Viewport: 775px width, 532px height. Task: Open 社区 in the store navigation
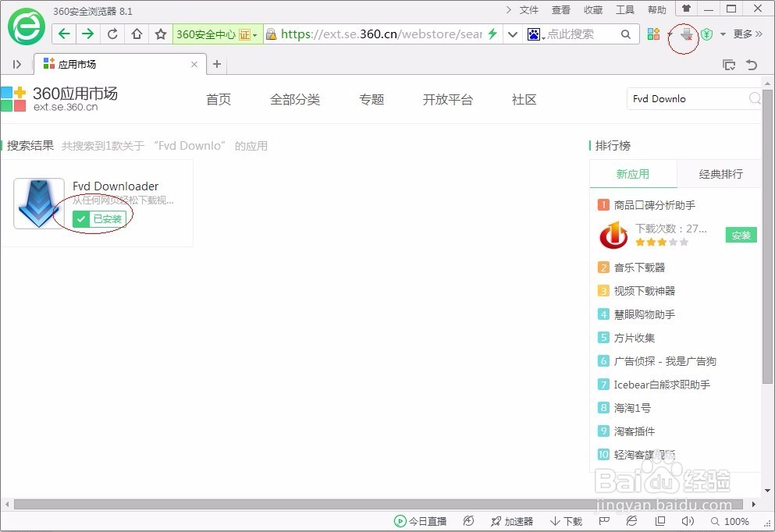524,99
